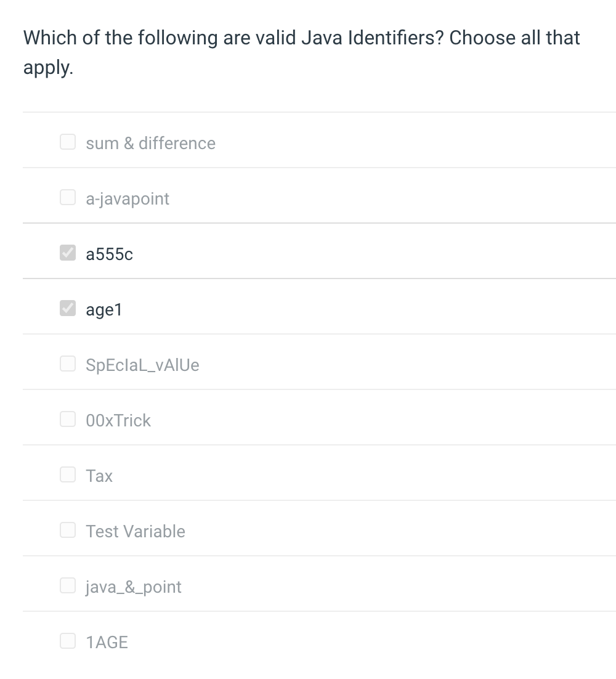Check the 'Tax' checkbox

point(67,474)
